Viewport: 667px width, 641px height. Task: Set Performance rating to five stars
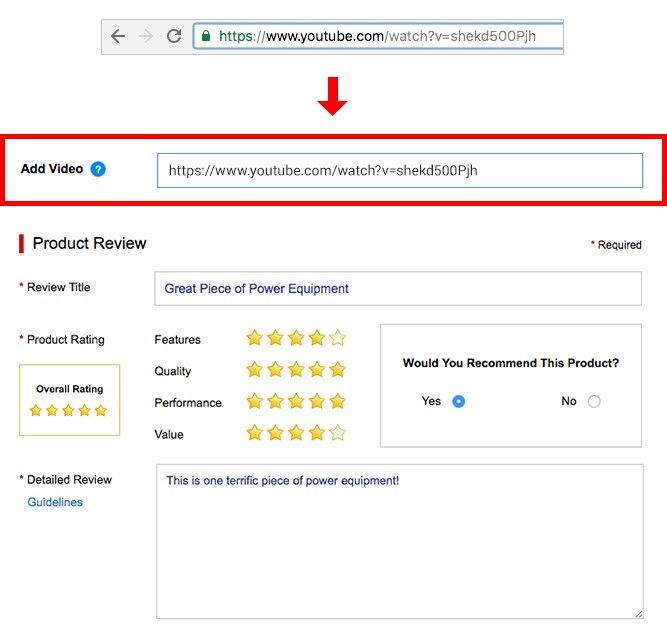[x=338, y=401]
